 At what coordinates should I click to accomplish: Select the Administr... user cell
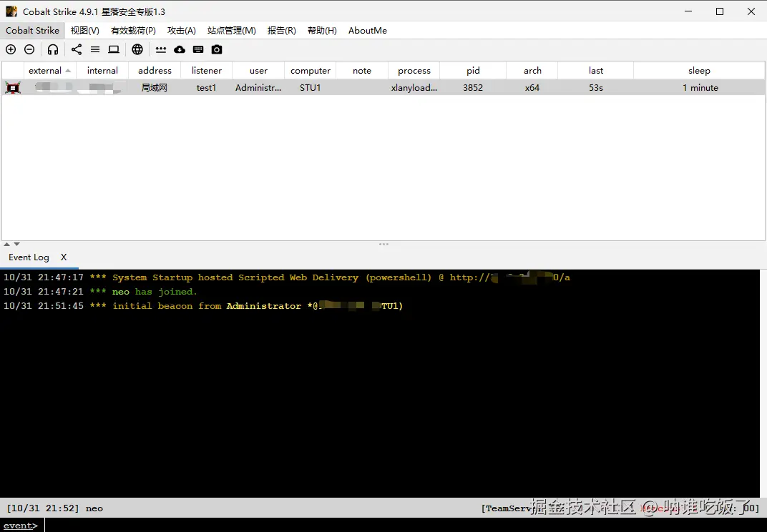pyautogui.click(x=258, y=87)
